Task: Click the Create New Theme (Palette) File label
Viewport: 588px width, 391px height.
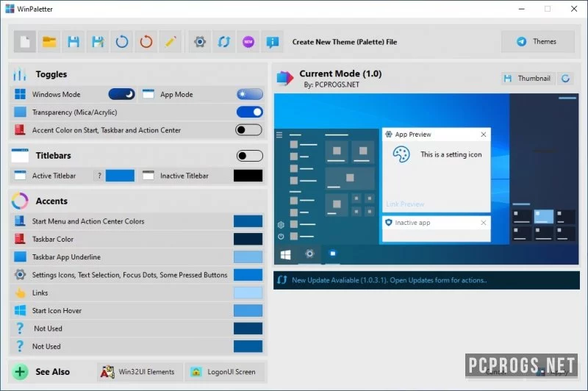Action: click(x=345, y=42)
